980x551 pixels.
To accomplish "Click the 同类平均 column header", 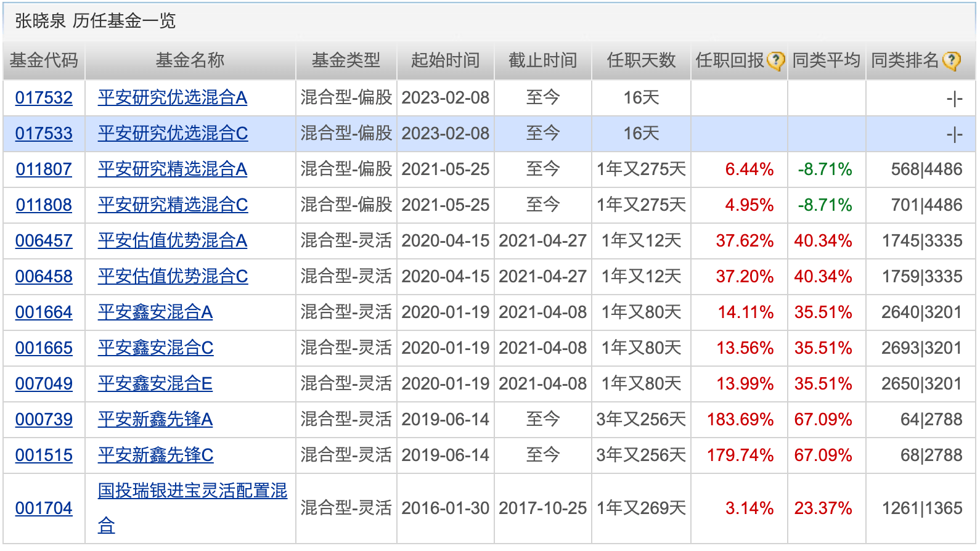I will tap(826, 60).
